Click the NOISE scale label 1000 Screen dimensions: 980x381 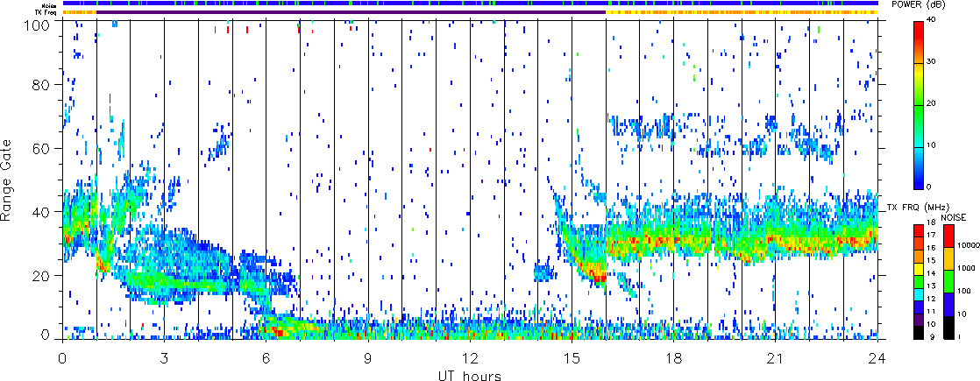(x=965, y=268)
